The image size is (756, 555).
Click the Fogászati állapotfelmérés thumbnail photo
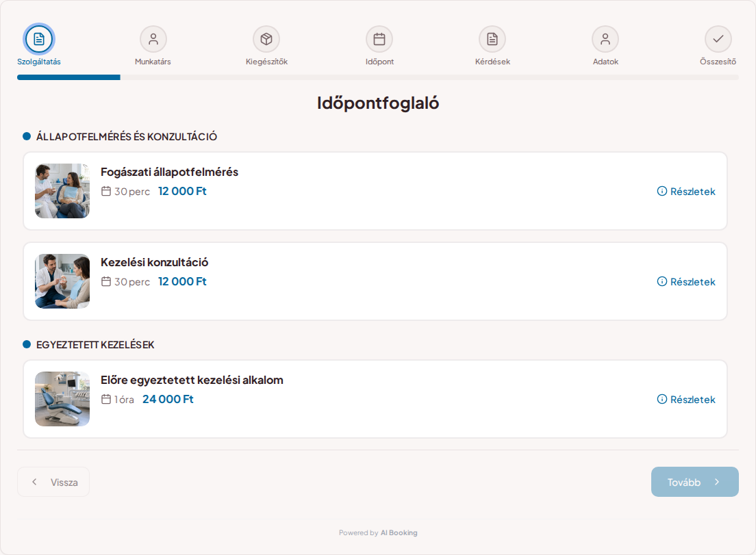62,191
